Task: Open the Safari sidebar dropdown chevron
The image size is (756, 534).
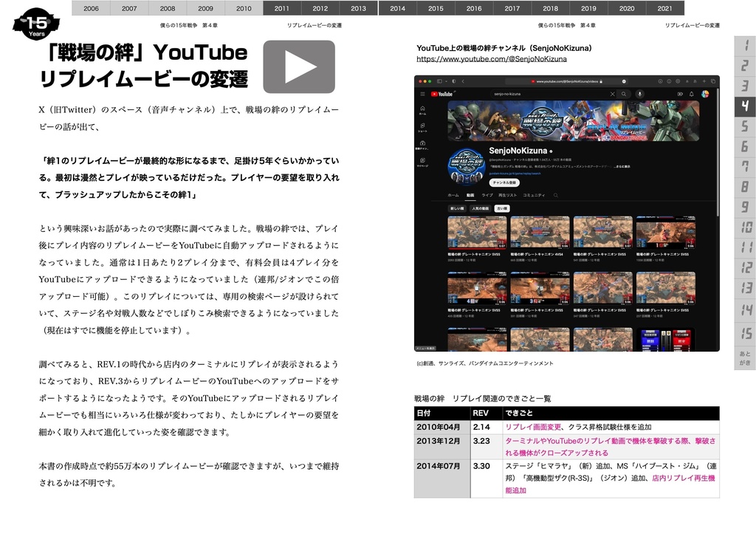Action: coord(447,80)
